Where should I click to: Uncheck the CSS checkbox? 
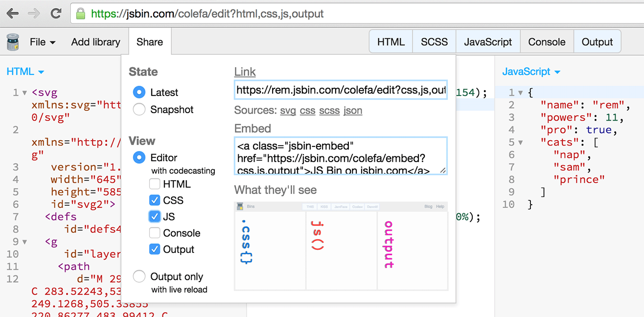pyautogui.click(x=155, y=200)
